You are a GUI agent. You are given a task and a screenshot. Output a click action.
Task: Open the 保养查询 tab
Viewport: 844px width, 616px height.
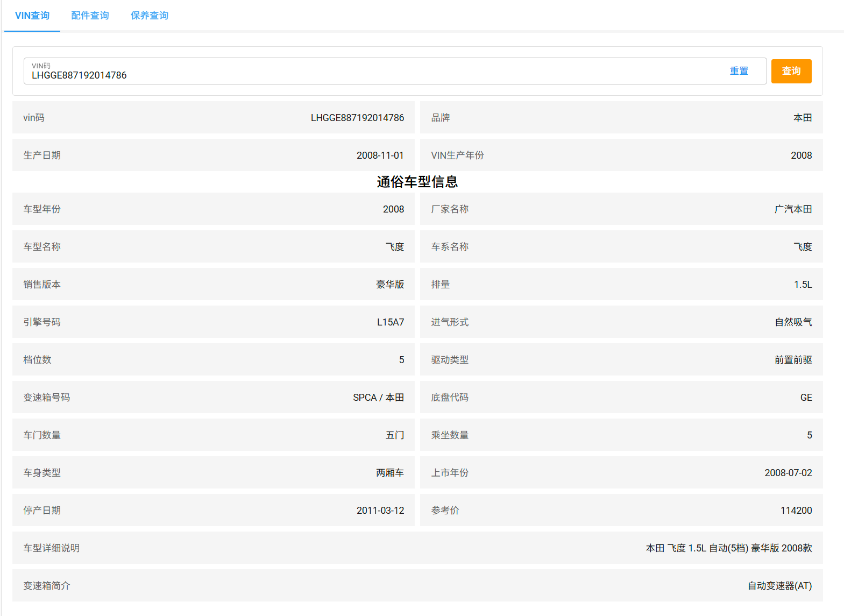[x=150, y=16]
